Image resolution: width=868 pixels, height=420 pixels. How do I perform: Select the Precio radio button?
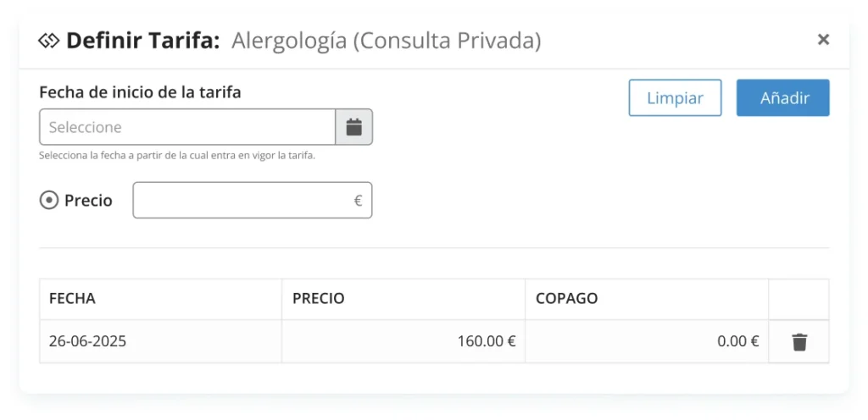tap(49, 201)
